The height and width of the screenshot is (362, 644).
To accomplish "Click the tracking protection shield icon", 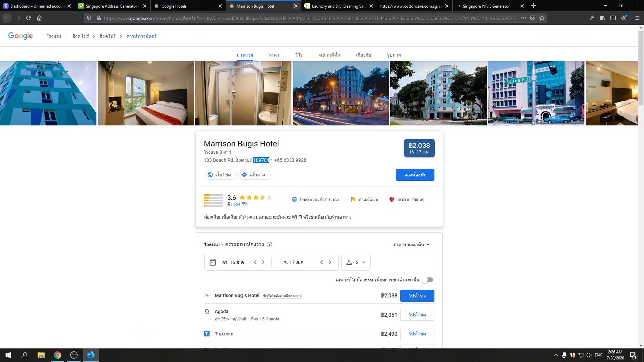I will coord(89,18).
